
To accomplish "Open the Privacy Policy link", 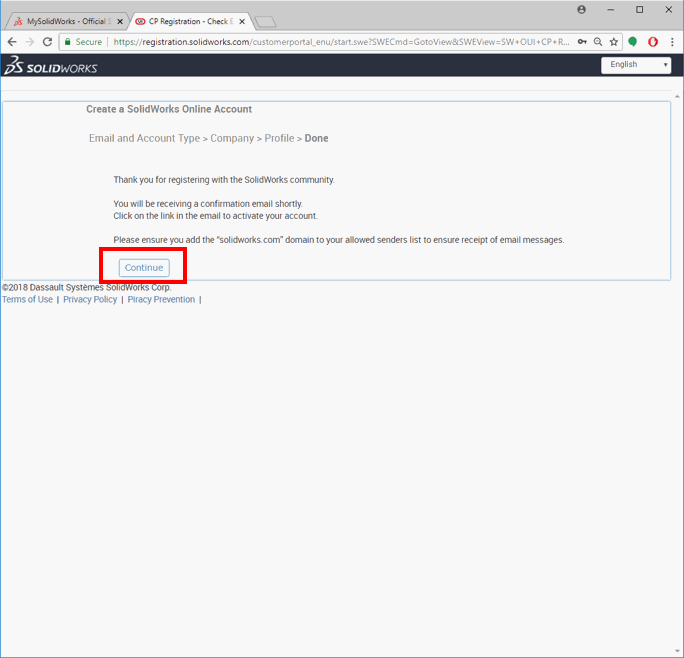I will (x=90, y=300).
